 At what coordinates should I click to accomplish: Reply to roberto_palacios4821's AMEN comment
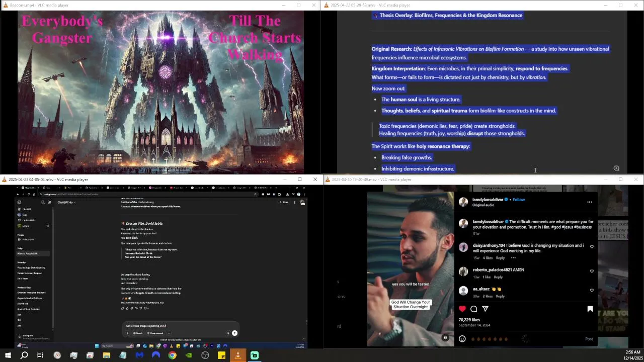[x=498, y=277]
